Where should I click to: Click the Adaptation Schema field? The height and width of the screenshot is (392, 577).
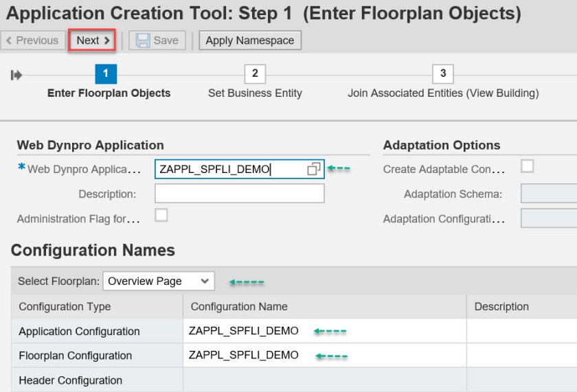[x=550, y=194]
